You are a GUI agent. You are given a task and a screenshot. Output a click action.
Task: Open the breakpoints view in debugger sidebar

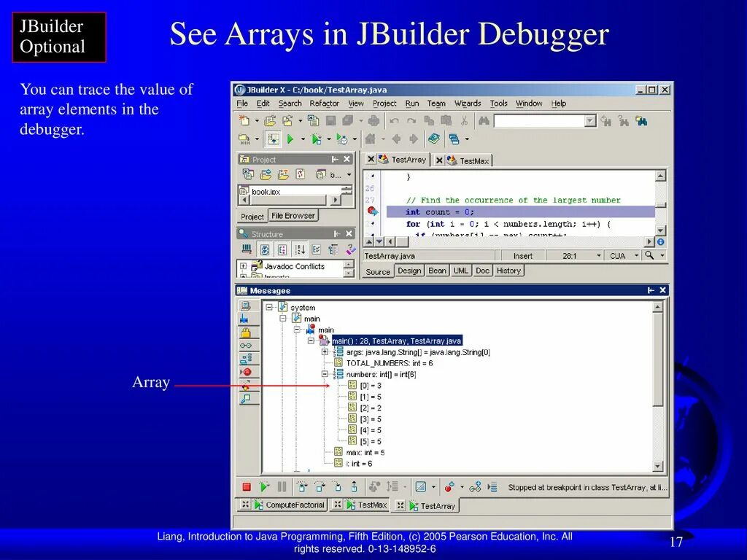coord(247,372)
